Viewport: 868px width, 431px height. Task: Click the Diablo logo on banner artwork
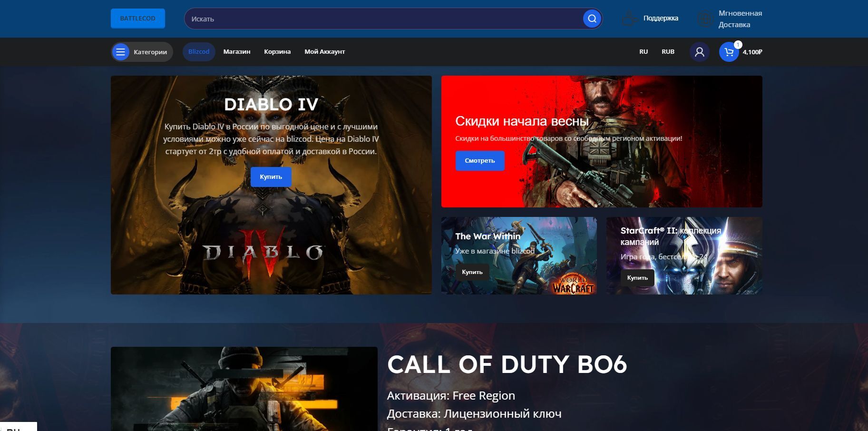coord(263,253)
